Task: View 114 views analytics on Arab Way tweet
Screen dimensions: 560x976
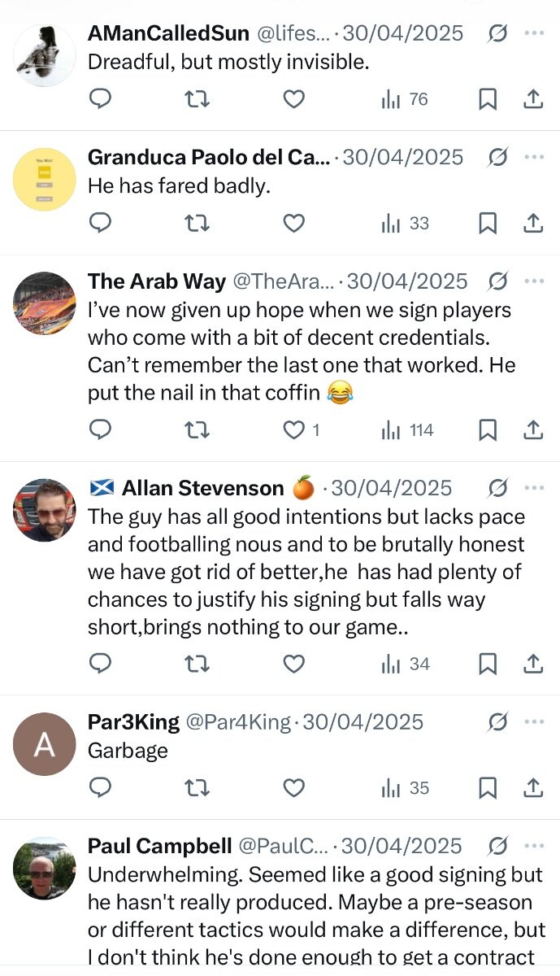Action: [408, 429]
